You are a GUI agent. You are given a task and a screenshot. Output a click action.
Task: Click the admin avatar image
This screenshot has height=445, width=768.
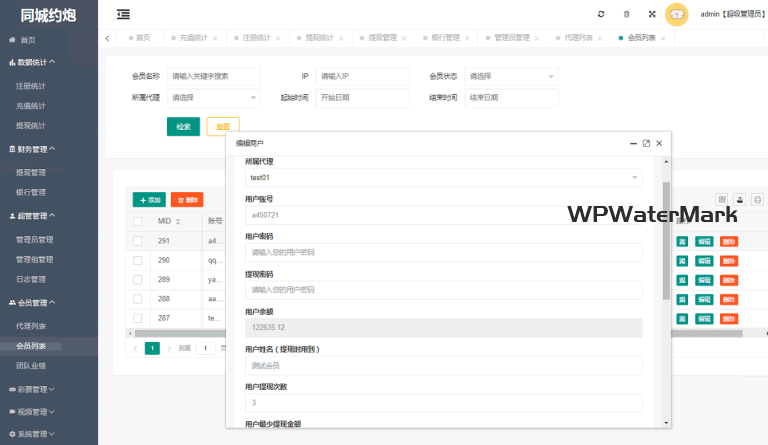coord(677,14)
